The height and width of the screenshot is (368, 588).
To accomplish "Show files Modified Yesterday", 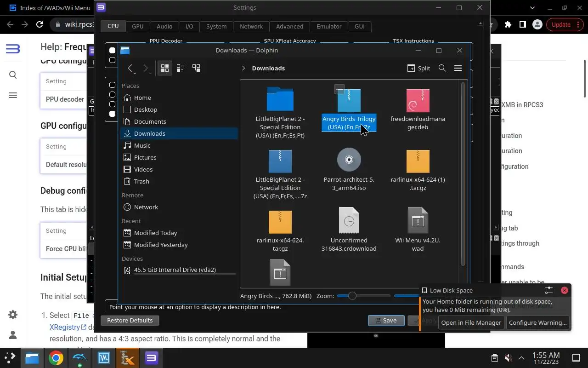I will [179, 245].
